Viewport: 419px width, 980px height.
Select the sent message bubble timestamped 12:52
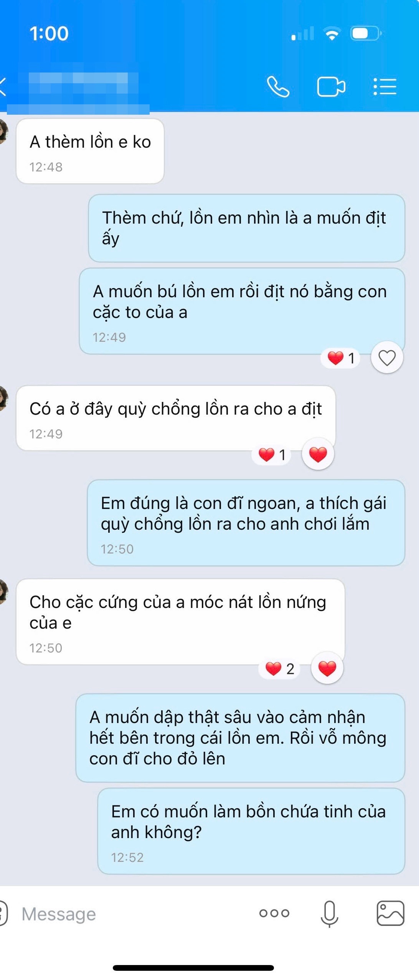[251, 831]
